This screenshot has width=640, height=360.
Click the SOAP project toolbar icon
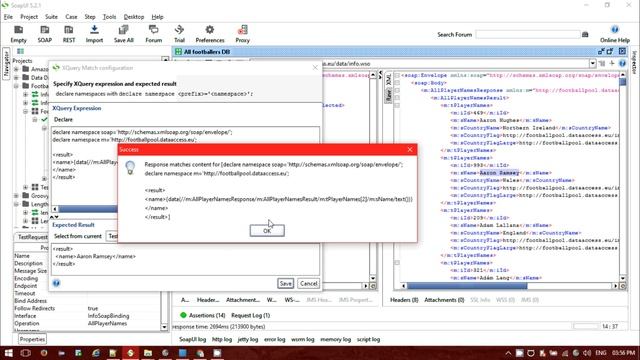[x=44, y=30]
